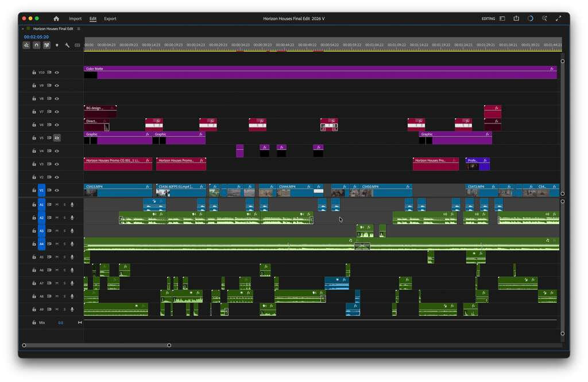Click the Add Marker icon

click(x=57, y=45)
